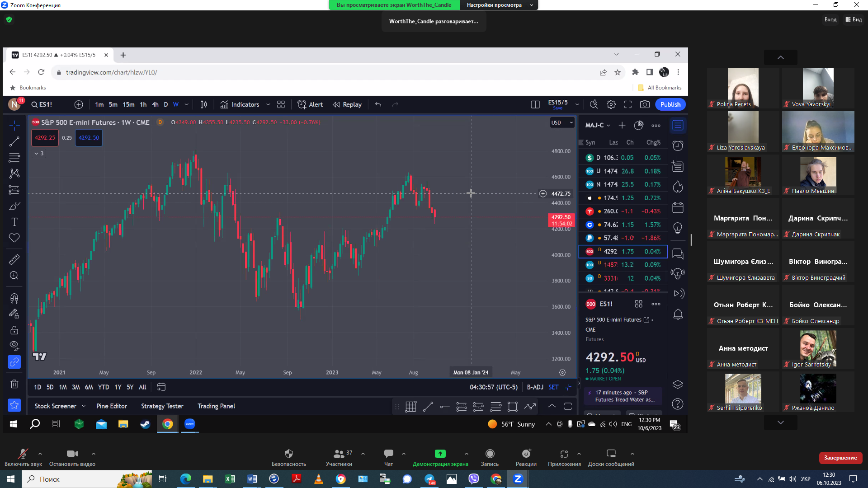Viewport: 868px width, 488px height.
Task: Toggle stay in drawing mode
Action: (x=14, y=314)
